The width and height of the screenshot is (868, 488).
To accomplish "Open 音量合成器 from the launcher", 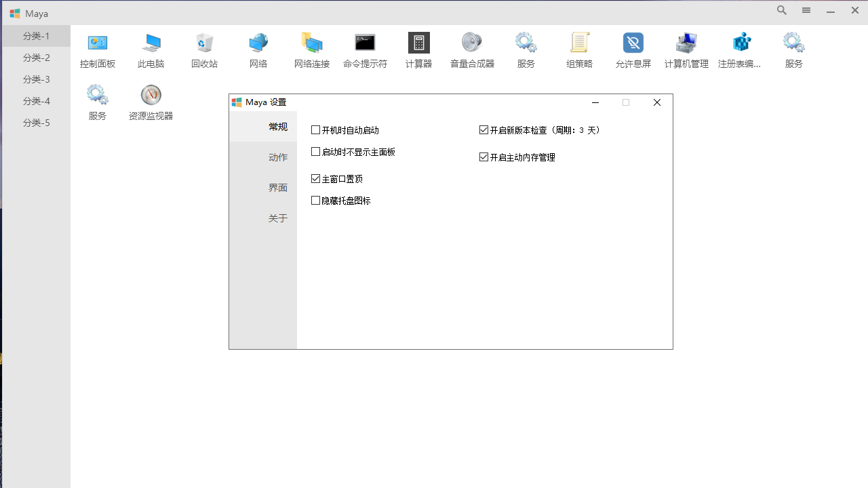I will (472, 49).
